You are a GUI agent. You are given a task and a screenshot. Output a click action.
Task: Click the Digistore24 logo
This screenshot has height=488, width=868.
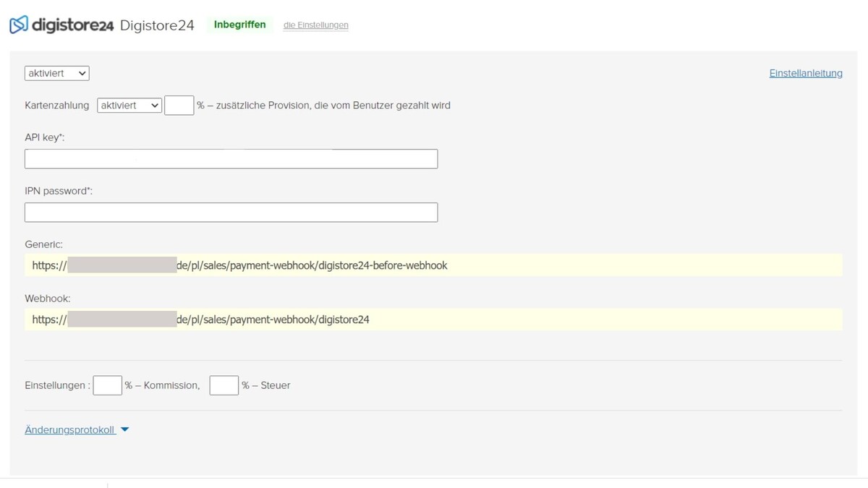click(61, 25)
